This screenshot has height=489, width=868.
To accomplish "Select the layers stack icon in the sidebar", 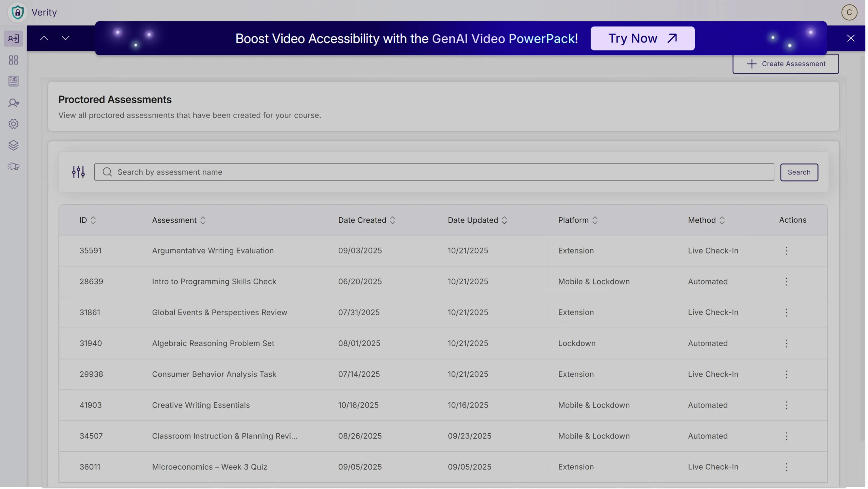I will pos(13,145).
